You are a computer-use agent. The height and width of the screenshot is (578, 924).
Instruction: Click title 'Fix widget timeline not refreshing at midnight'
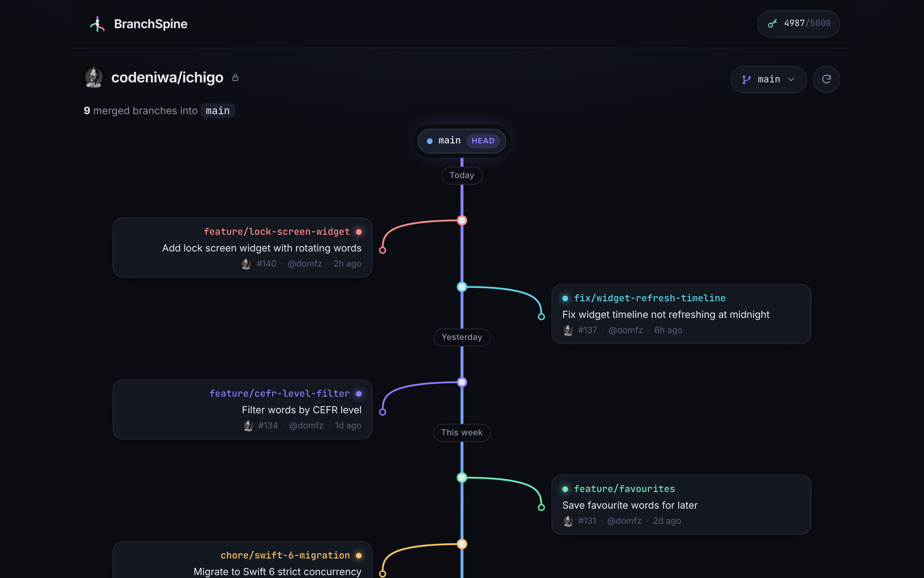pyautogui.click(x=666, y=315)
